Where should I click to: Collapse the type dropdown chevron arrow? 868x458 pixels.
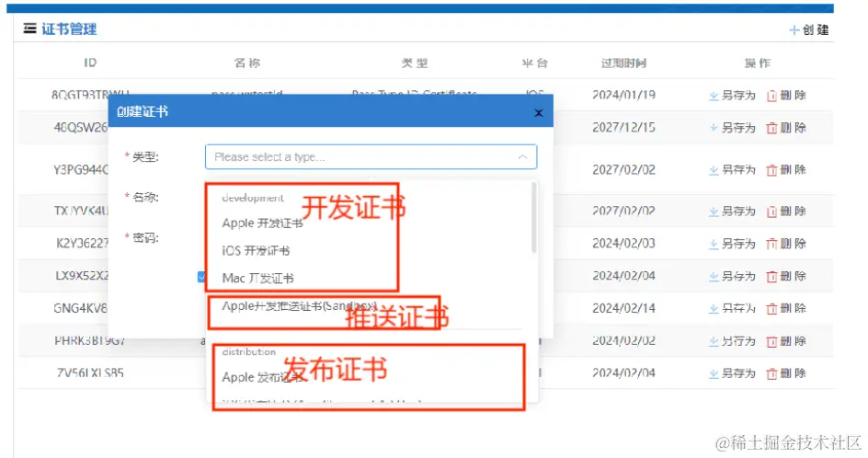522,157
